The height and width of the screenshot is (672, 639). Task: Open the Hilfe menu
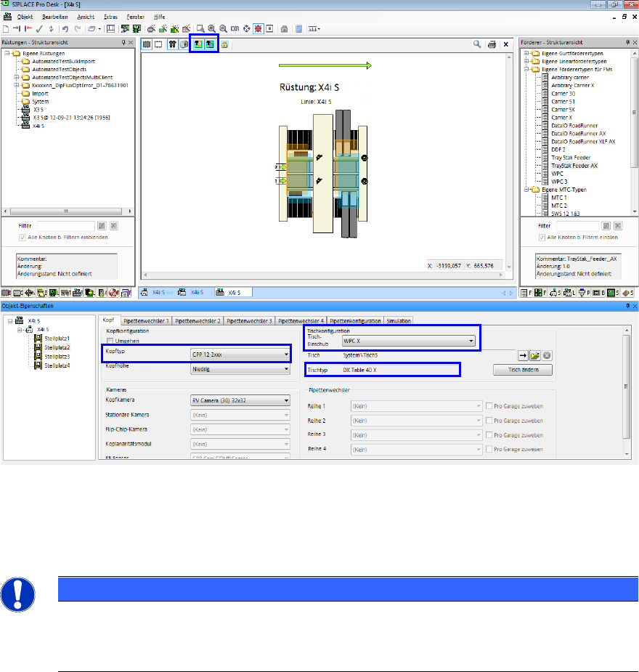point(159,17)
